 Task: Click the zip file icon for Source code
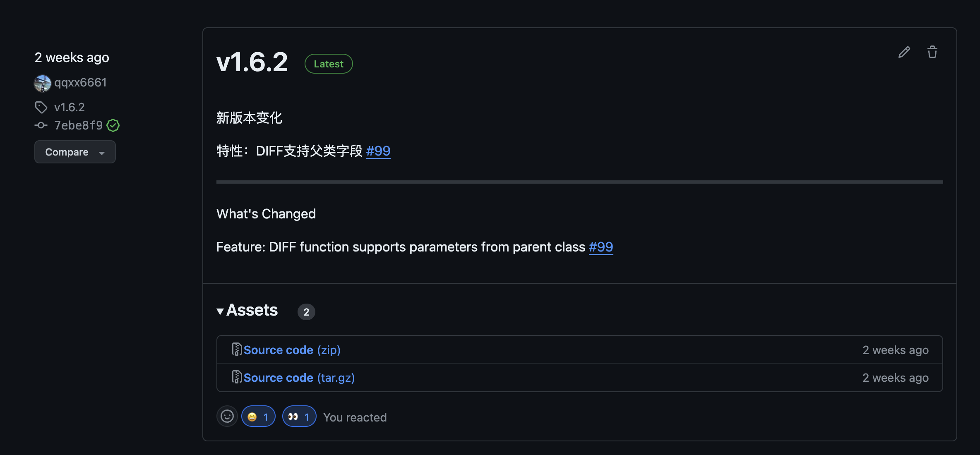click(237, 350)
